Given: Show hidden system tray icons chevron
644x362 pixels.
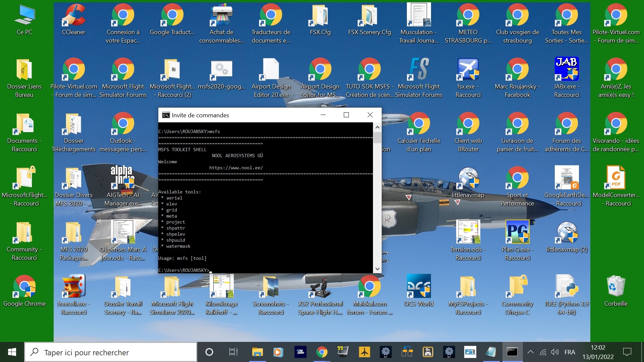Looking at the screenshot, I should [x=530, y=352].
